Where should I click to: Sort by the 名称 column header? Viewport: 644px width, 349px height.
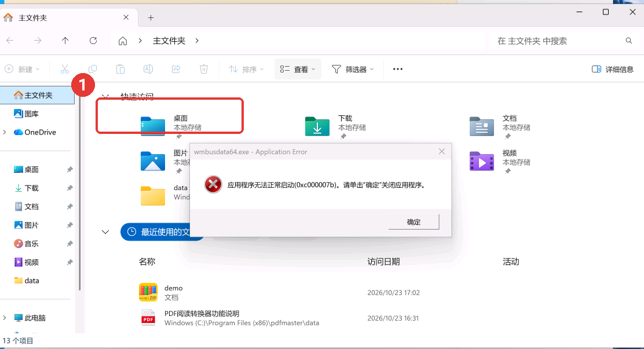click(x=147, y=261)
